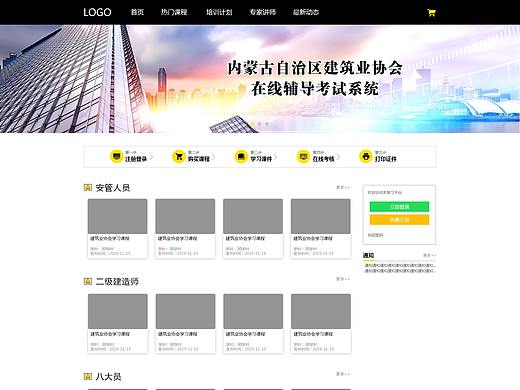Open 更多 link next to 通知 heading

(429, 255)
